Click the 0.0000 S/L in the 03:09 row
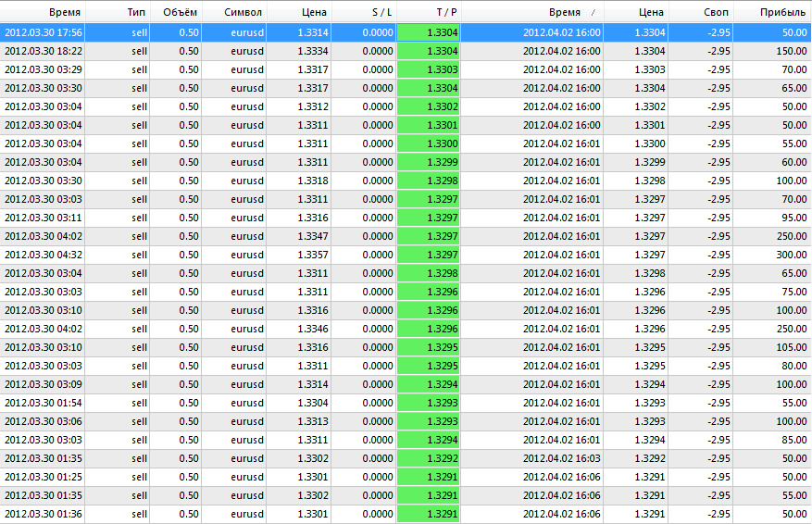 [378, 384]
